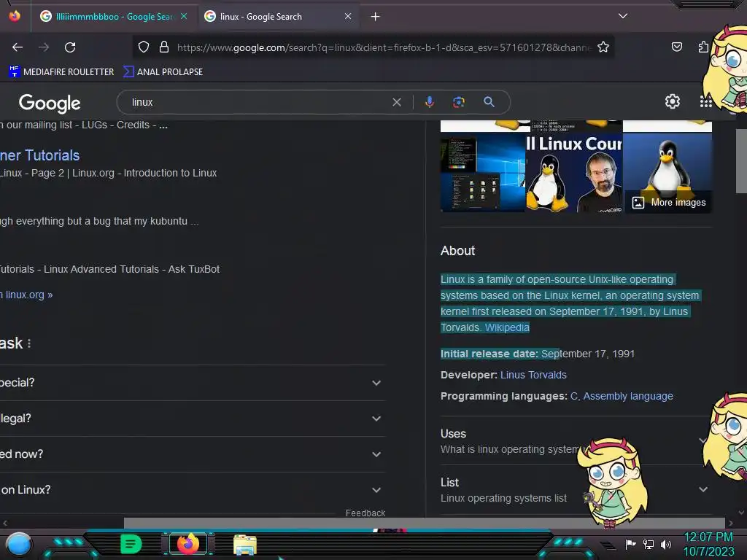Close the linux - Google Search tab
This screenshot has width=747, height=560.
(348, 16)
